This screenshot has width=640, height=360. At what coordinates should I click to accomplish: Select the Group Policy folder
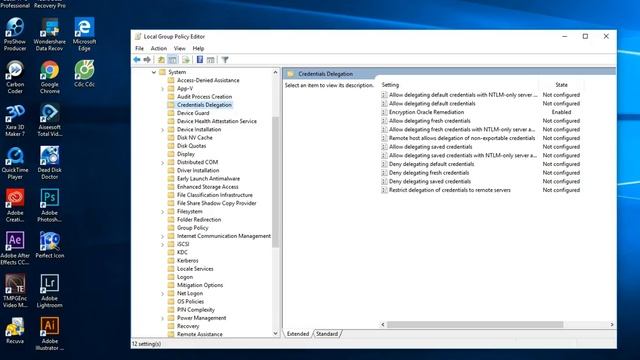pos(192,228)
